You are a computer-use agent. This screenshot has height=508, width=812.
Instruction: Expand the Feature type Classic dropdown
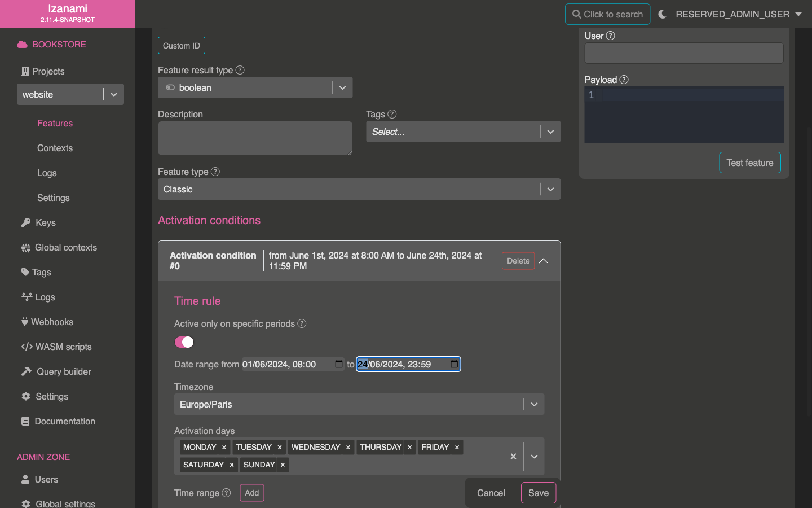click(x=550, y=189)
